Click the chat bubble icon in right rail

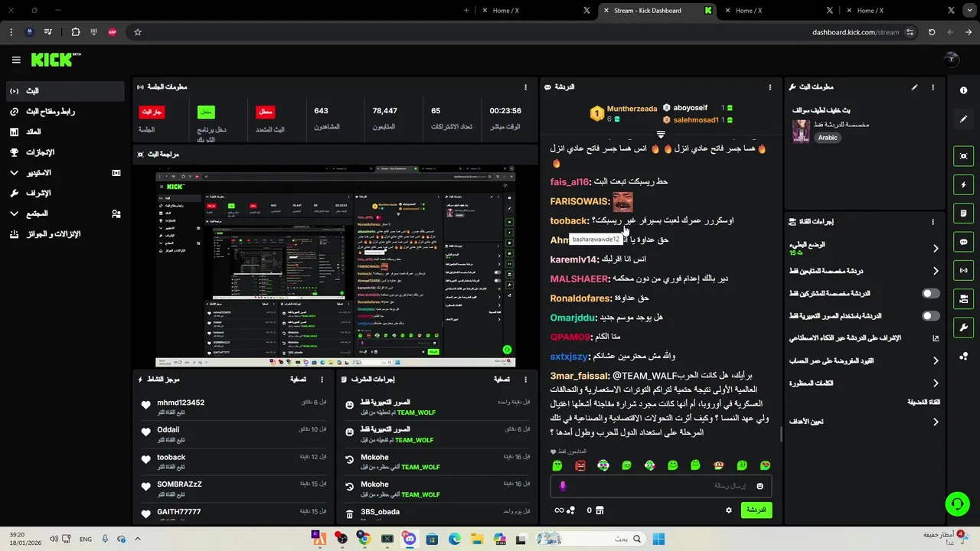pos(963,242)
